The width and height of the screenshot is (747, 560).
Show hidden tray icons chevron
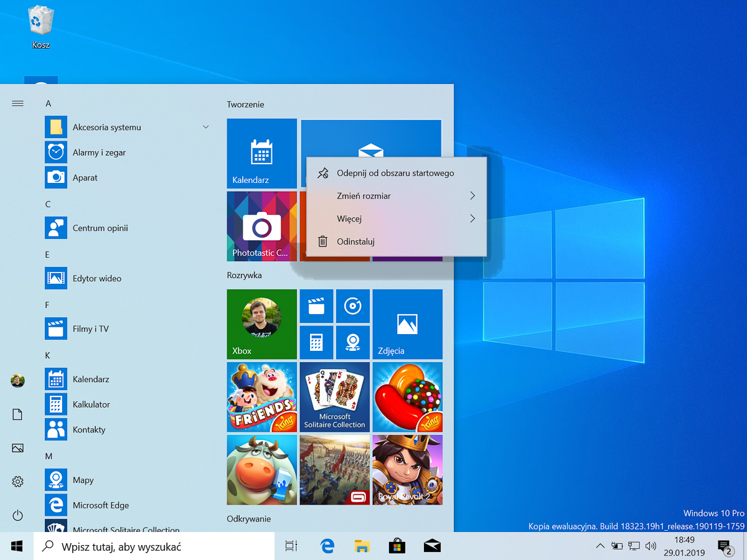click(600, 546)
